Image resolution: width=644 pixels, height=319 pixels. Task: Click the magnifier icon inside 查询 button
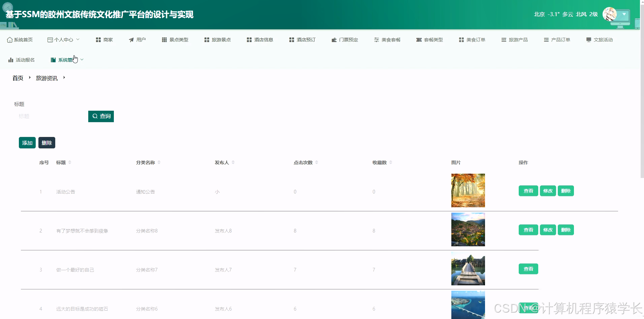(x=95, y=116)
